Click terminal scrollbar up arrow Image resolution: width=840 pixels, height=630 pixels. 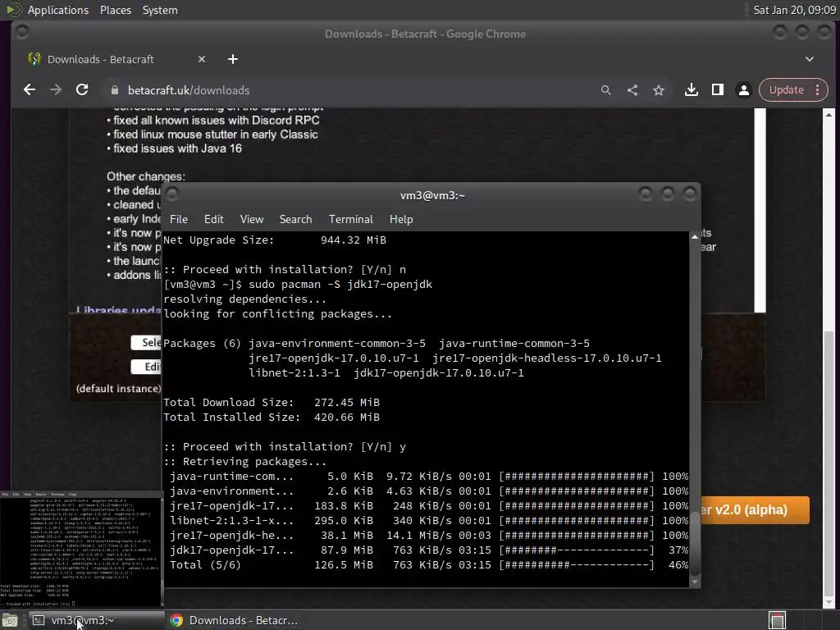coord(695,236)
